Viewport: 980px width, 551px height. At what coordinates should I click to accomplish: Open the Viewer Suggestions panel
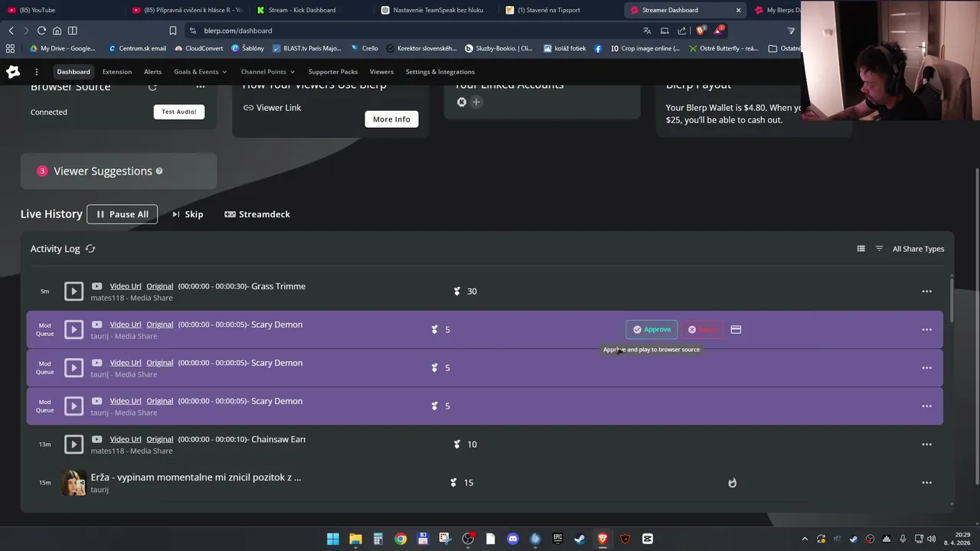tap(119, 171)
